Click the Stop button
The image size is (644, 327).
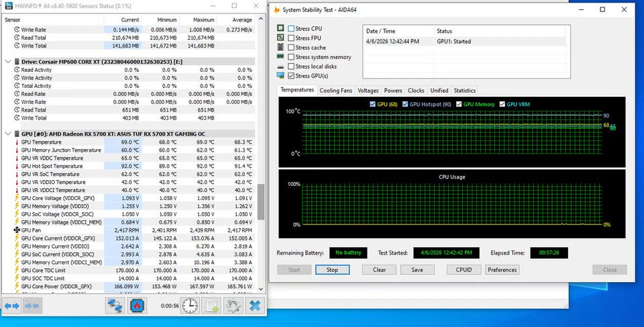pyautogui.click(x=332, y=270)
